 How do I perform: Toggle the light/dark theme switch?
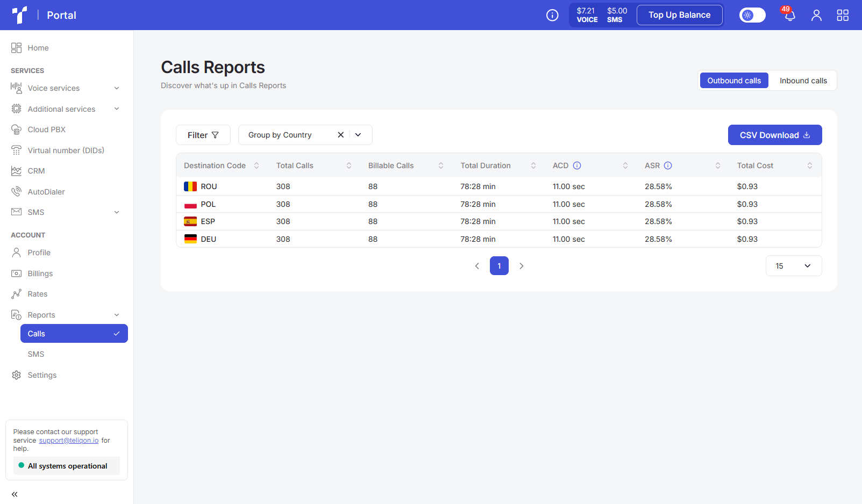(x=752, y=15)
